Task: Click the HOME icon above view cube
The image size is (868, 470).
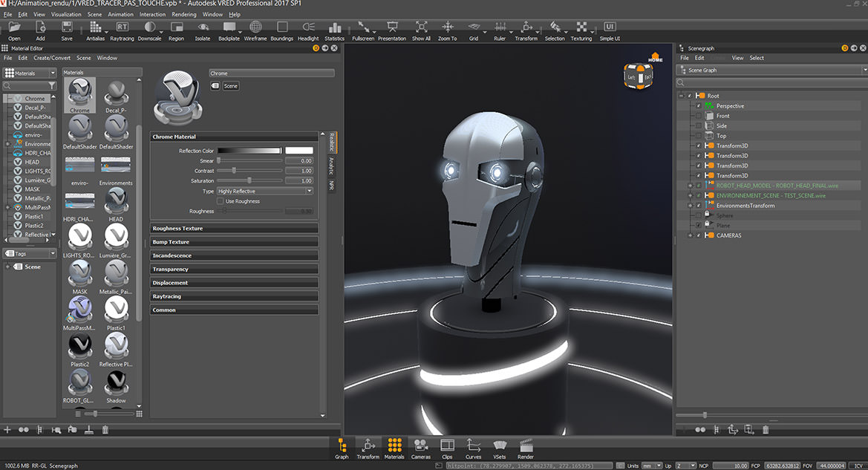Action: (x=656, y=57)
